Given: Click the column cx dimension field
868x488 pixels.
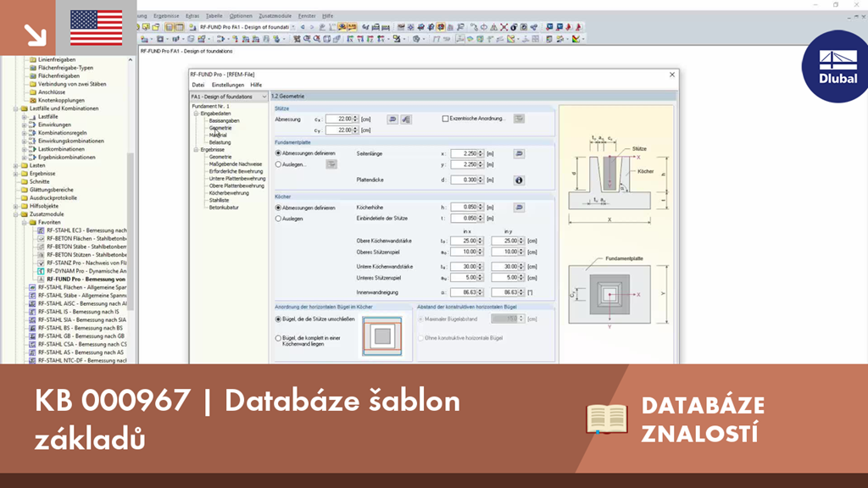Looking at the screenshot, I should [339, 119].
